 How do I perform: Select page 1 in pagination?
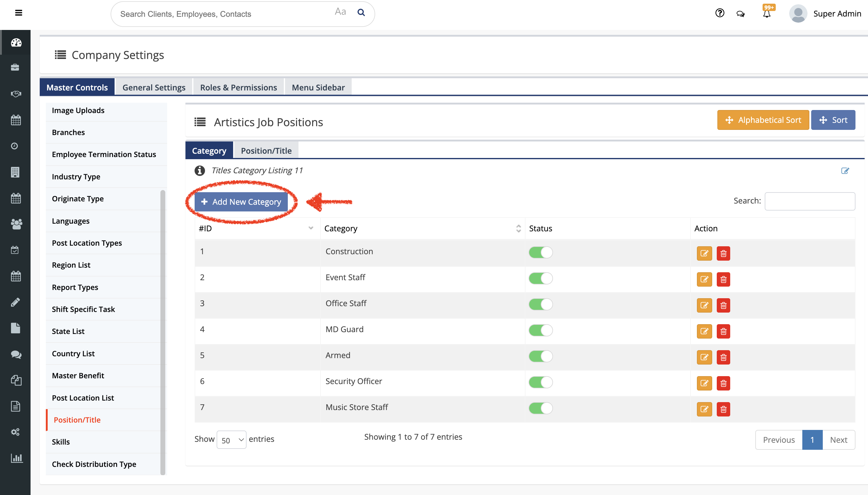pyautogui.click(x=812, y=440)
